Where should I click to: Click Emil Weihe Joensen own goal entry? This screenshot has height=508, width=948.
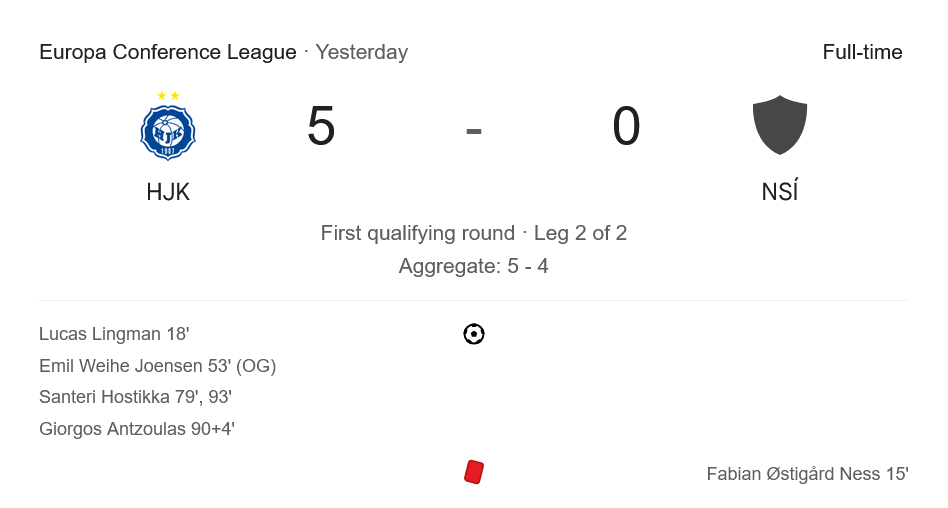(157, 366)
